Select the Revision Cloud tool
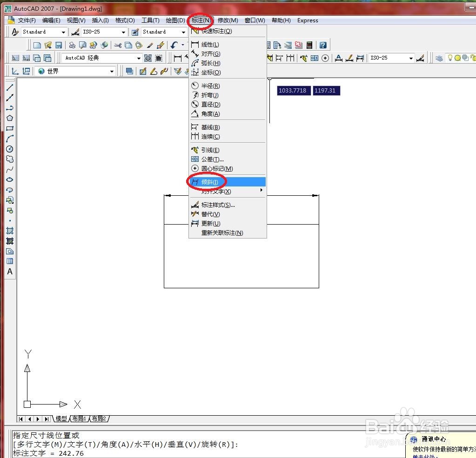The image size is (476, 458). (x=10, y=159)
